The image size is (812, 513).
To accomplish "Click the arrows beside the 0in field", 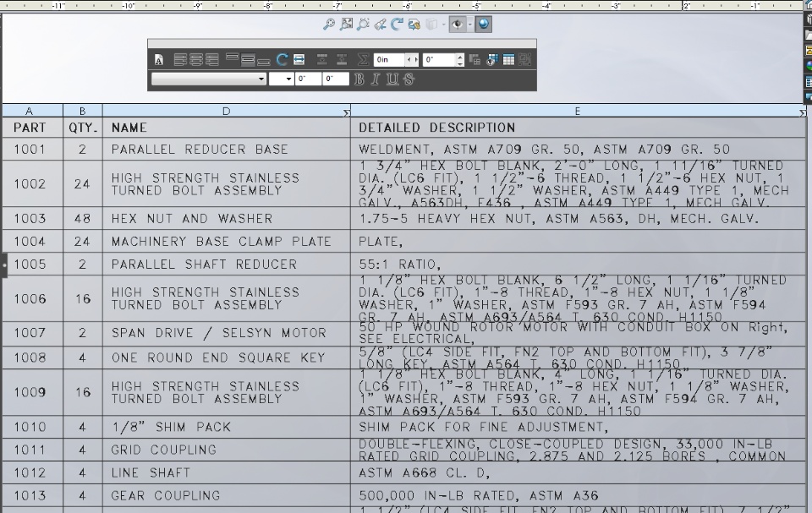I will point(412,60).
